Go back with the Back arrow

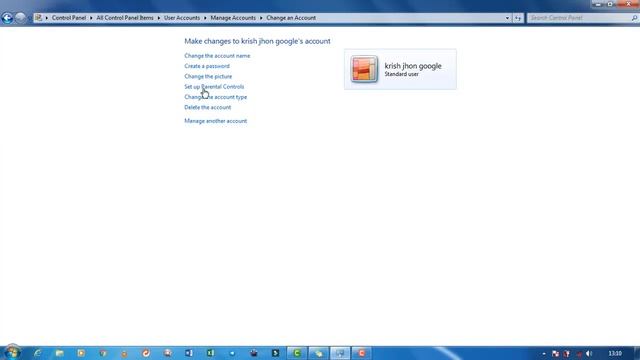(x=7, y=18)
